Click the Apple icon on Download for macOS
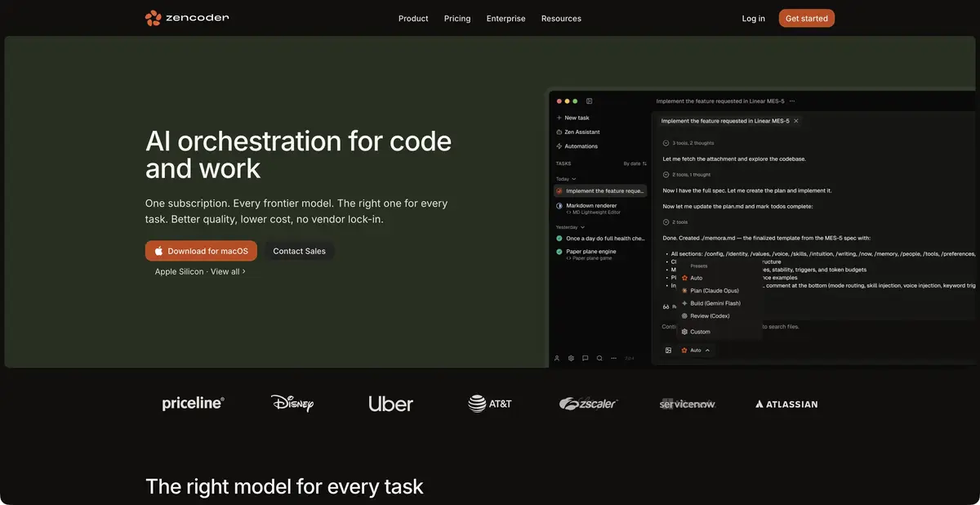 pos(159,251)
